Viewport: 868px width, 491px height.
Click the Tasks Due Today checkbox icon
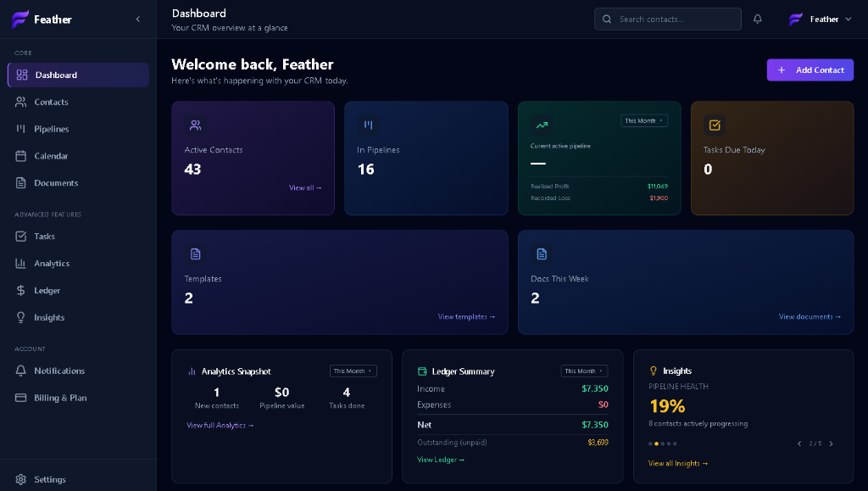715,126
